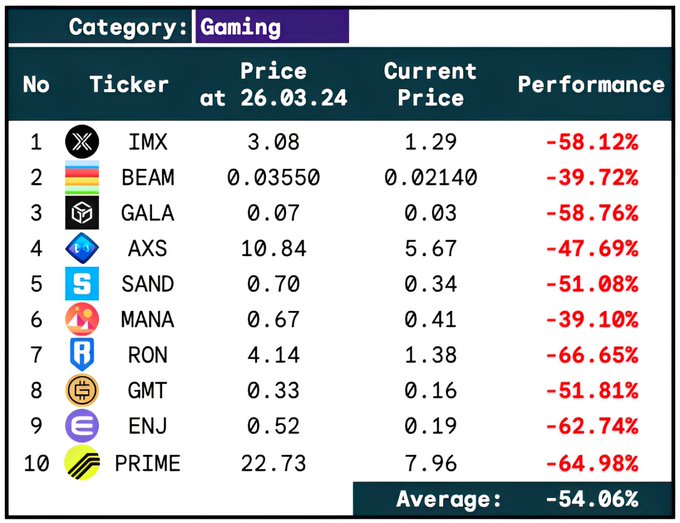Select IMX performance value -58.12%
680x523 pixels.
tap(592, 143)
